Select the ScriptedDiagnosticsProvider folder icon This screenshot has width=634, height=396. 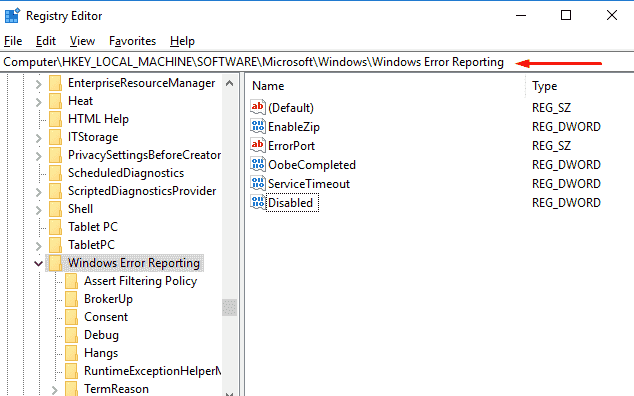[x=55, y=191]
